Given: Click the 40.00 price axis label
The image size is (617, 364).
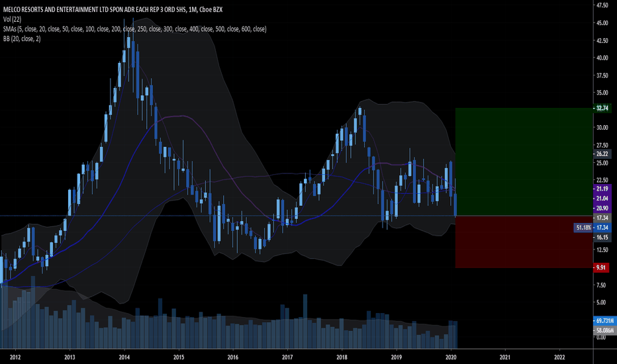Looking at the screenshot, I should (x=602, y=58).
